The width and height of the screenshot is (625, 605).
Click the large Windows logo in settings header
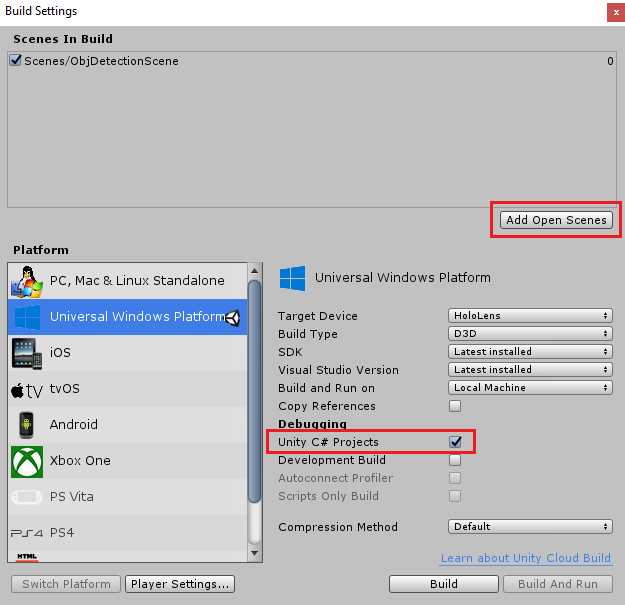(x=293, y=278)
